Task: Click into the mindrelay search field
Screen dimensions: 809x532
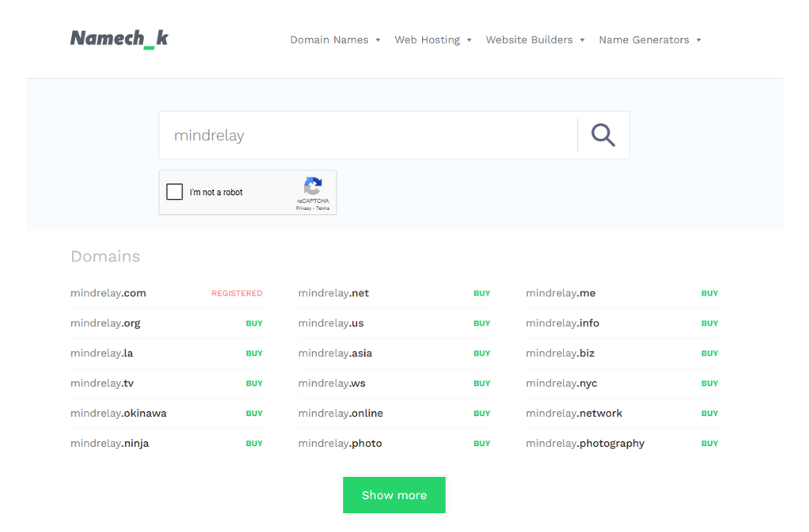Action: pyautogui.click(x=367, y=136)
